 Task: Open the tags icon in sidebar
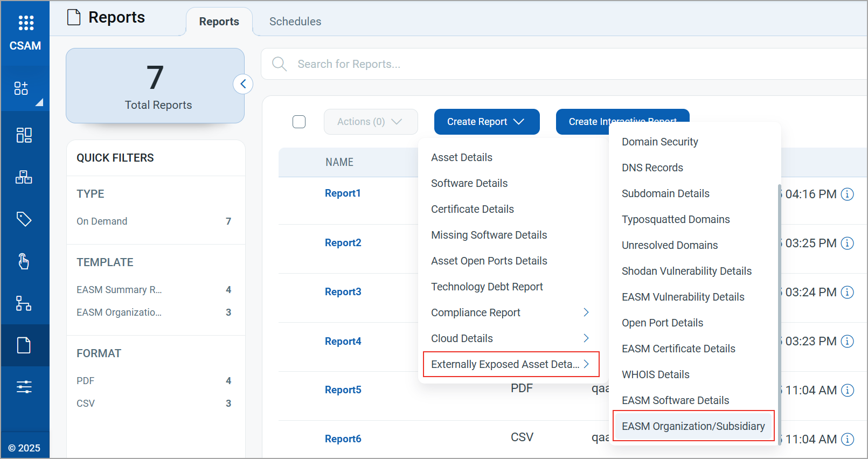point(24,219)
